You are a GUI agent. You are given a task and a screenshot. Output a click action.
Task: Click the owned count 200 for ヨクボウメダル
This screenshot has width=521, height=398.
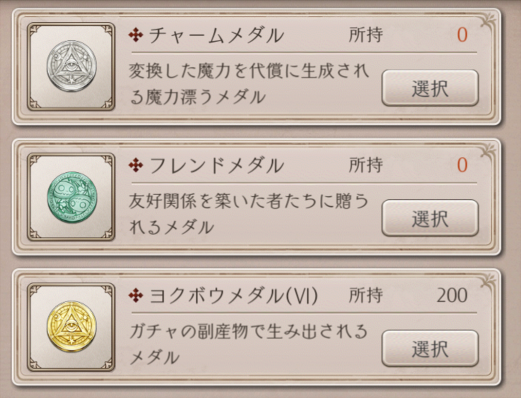click(452, 295)
